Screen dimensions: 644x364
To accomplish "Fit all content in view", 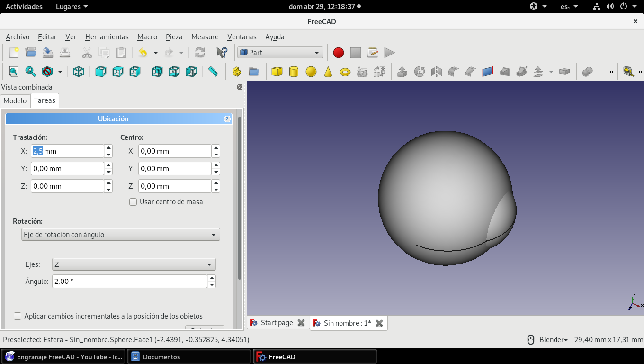I will [14, 72].
